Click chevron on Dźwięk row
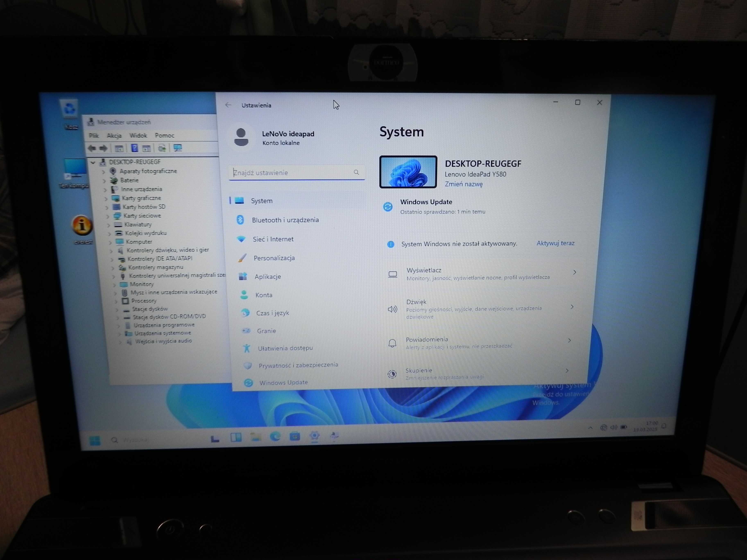Screen dimensions: 747x560 [572, 306]
